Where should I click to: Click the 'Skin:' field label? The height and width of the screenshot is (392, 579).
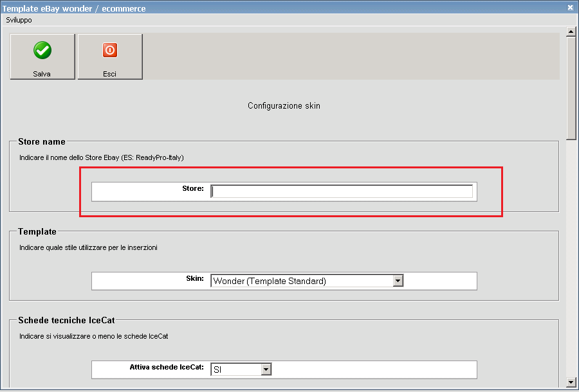click(x=195, y=278)
